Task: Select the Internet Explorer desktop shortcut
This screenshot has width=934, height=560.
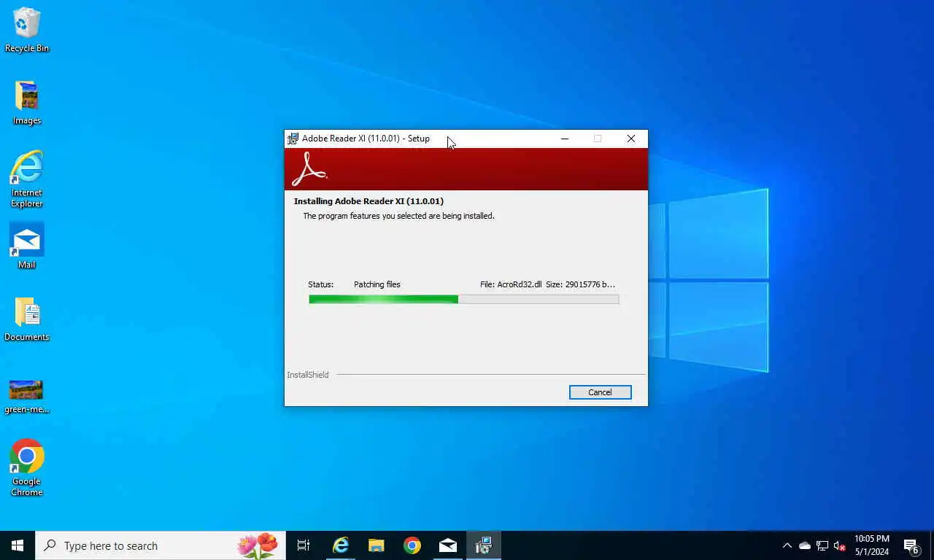Action: coord(27,179)
